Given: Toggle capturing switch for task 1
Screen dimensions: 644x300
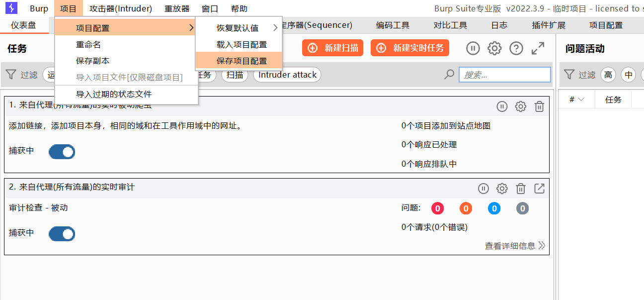Looking at the screenshot, I should coord(62,152).
